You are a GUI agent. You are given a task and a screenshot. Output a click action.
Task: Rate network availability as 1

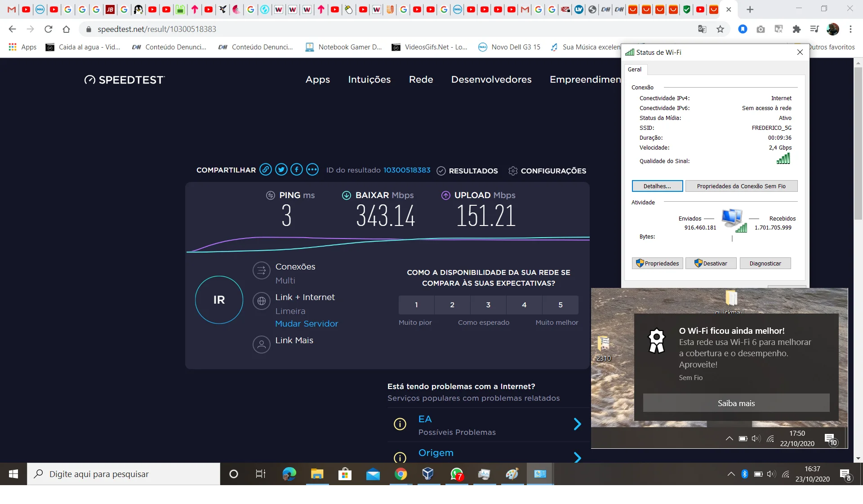coord(416,305)
